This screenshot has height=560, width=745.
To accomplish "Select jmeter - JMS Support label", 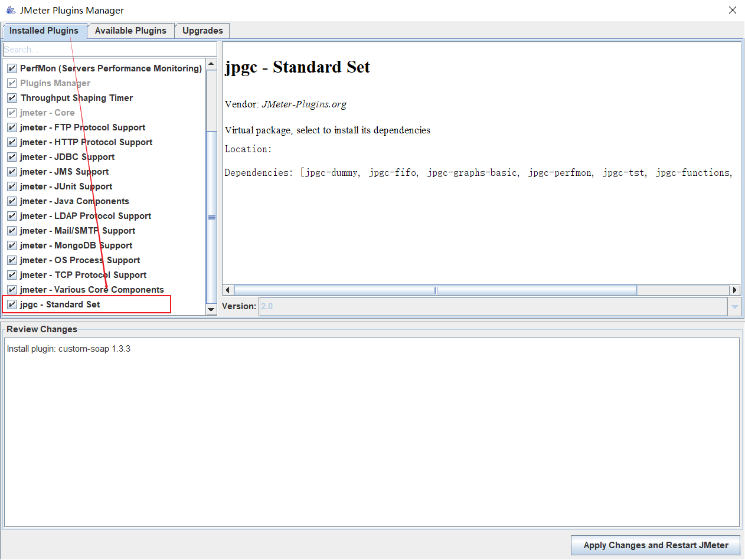I will (x=64, y=172).
